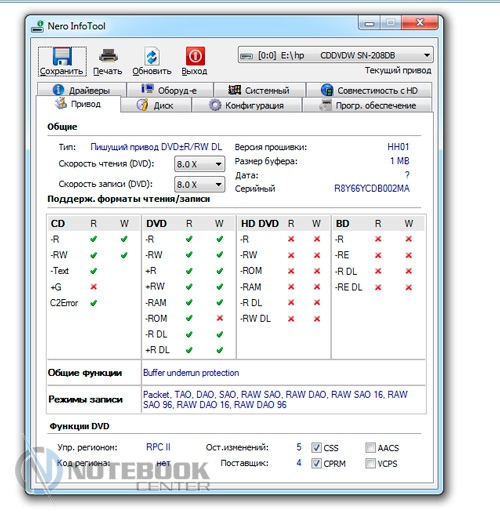The width and height of the screenshot is (500, 518).
Task: Click the text Buffer underrun protection
Action: pos(191,373)
